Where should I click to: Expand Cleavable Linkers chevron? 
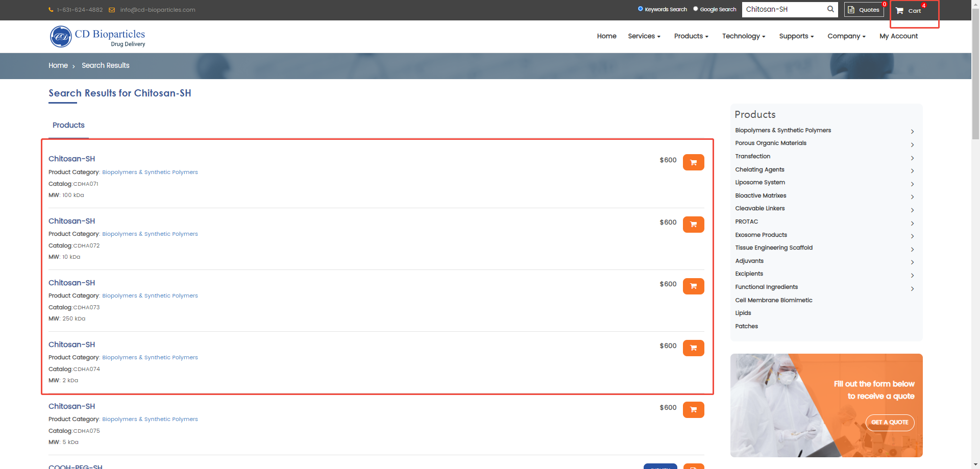pos(912,210)
